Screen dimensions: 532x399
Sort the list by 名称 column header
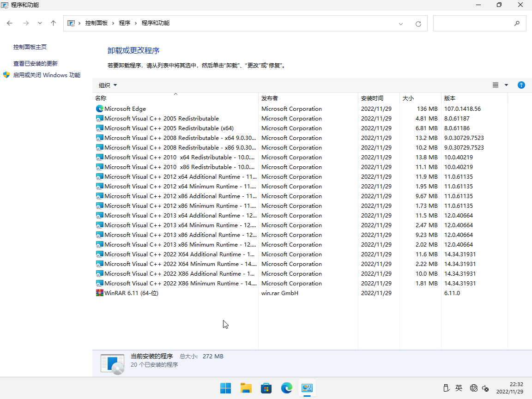tap(101, 98)
